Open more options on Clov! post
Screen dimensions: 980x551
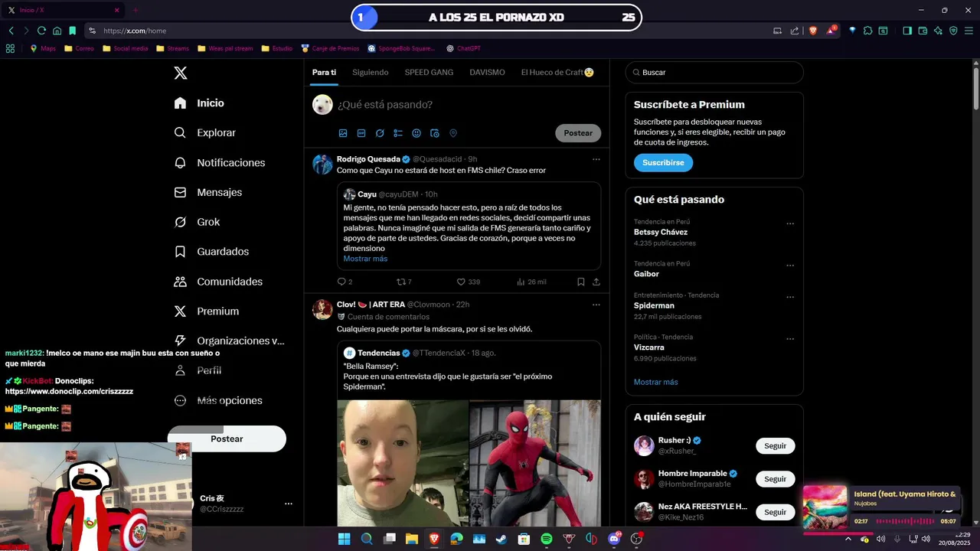[x=596, y=305]
